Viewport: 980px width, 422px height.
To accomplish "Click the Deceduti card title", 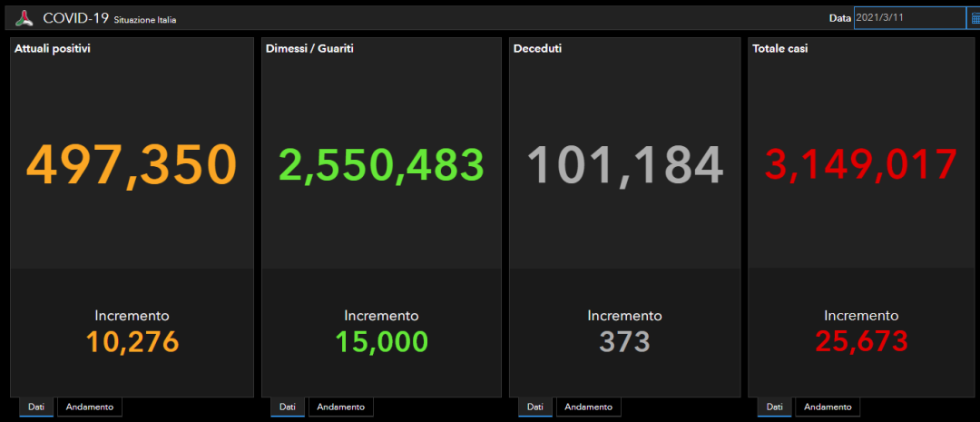I will pos(537,48).
